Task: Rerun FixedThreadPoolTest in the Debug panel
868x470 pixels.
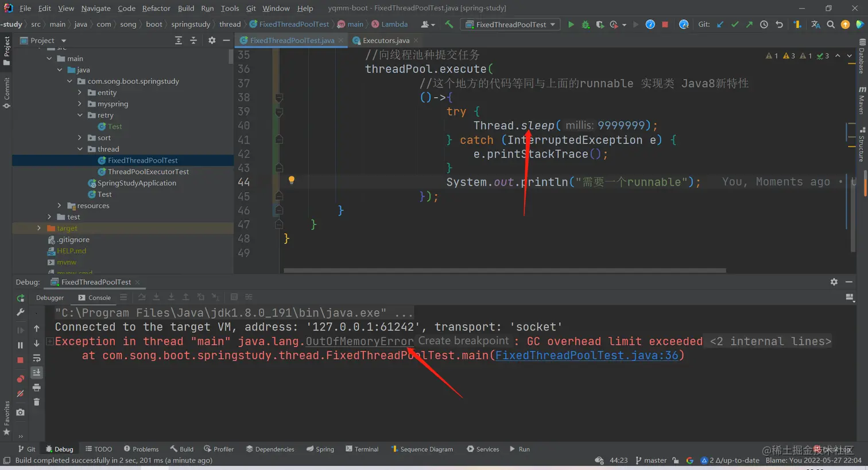Action: click(21, 298)
